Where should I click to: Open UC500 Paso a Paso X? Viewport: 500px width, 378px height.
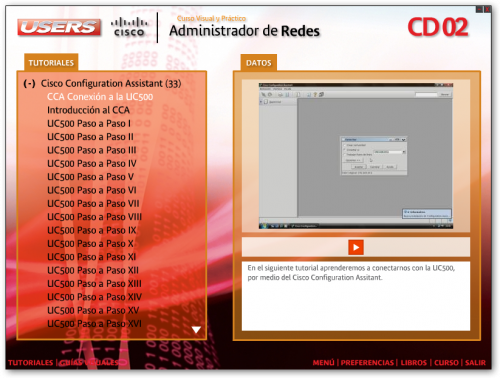[x=90, y=244]
